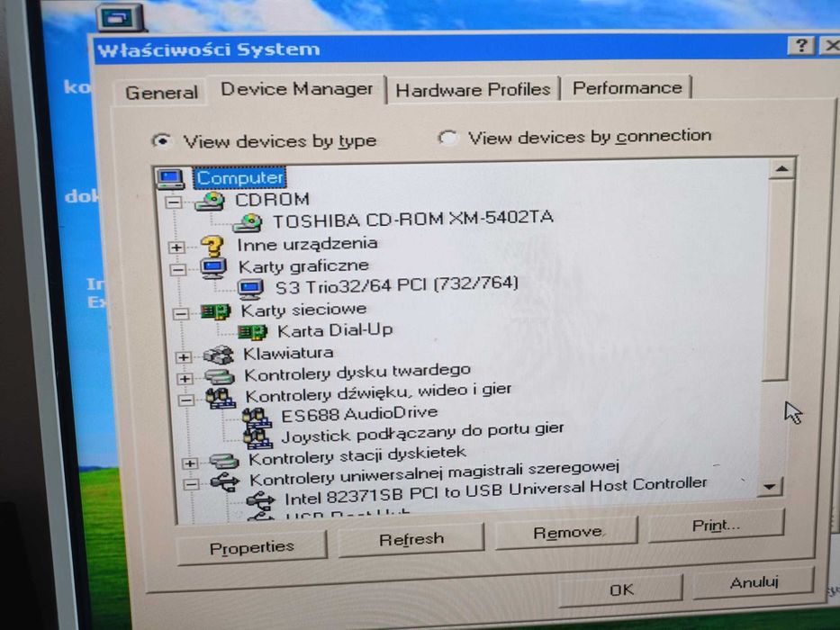Viewport: 840px width, 630px height.
Task: Click the help question mark title button
Action: pyautogui.click(x=801, y=46)
